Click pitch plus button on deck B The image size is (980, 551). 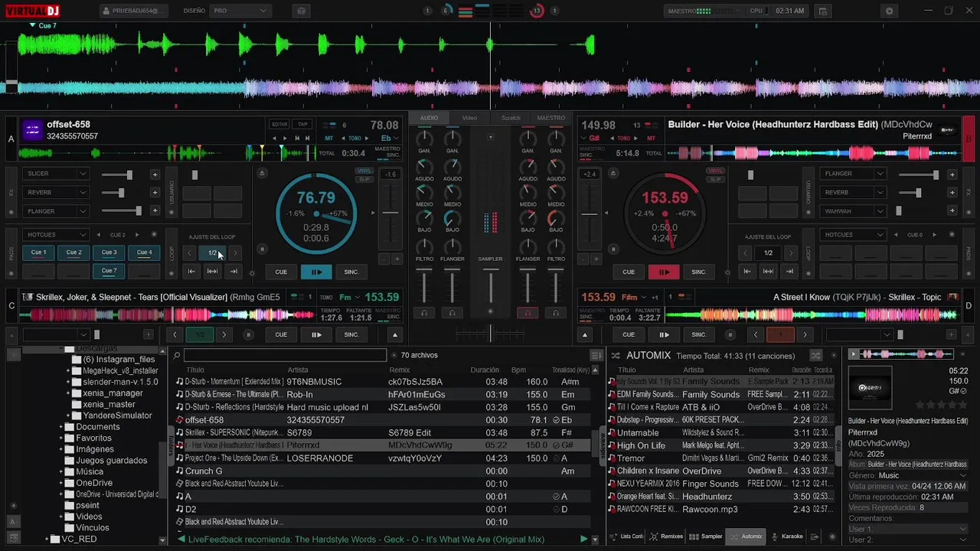595,259
